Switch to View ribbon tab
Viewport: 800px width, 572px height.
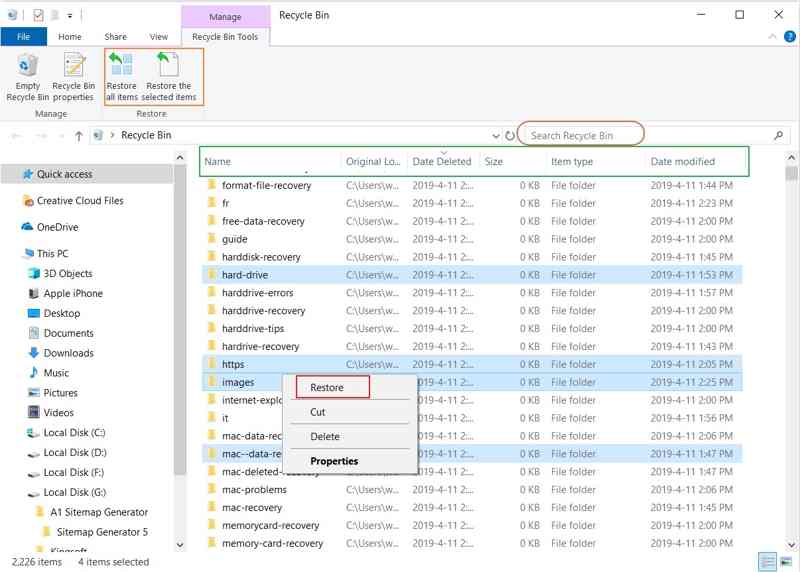[159, 37]
